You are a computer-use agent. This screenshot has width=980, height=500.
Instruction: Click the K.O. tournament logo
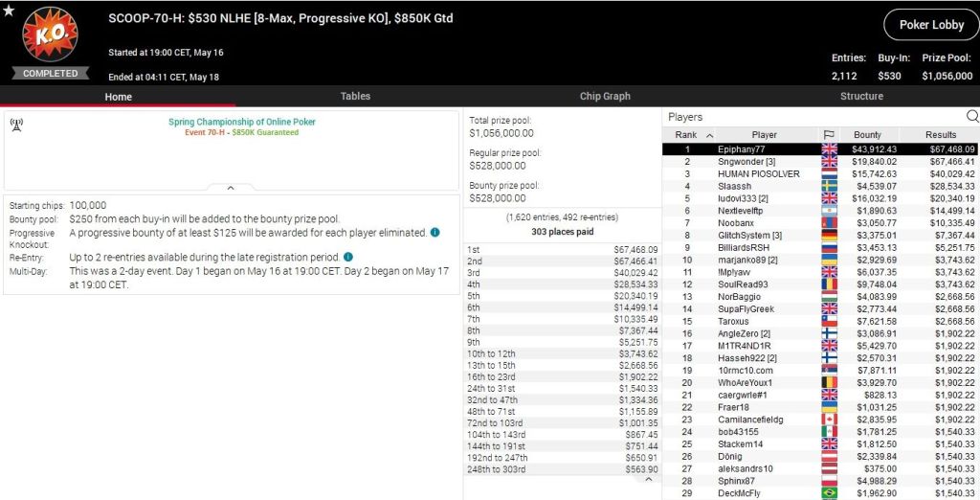pyautogui.click(x=50, y=35)
